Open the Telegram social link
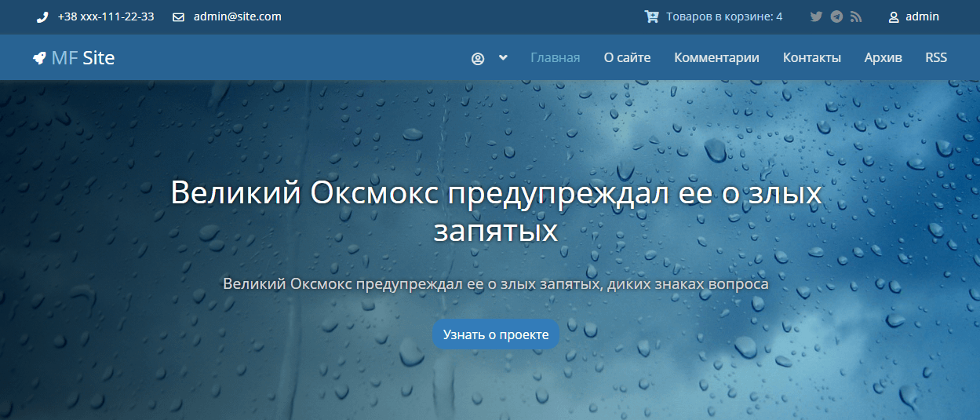This screenshot has width=980, height=420. coord(836,16)
